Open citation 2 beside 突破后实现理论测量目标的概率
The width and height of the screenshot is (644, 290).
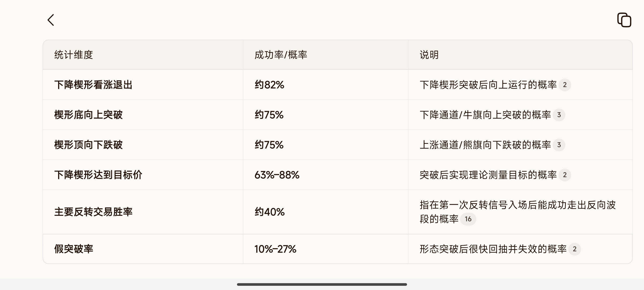pyautogui.click(x=565, y=175)
